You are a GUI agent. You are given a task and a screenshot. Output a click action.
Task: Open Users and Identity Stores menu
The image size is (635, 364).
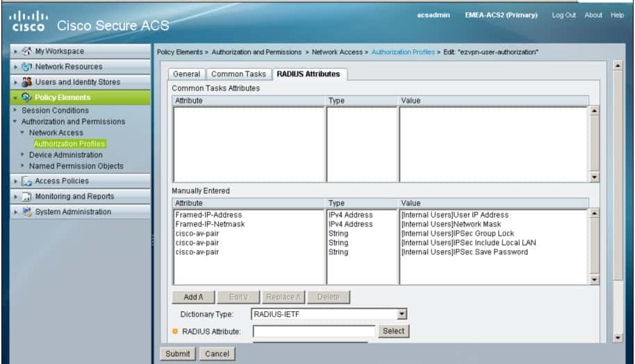click(80, 82)
